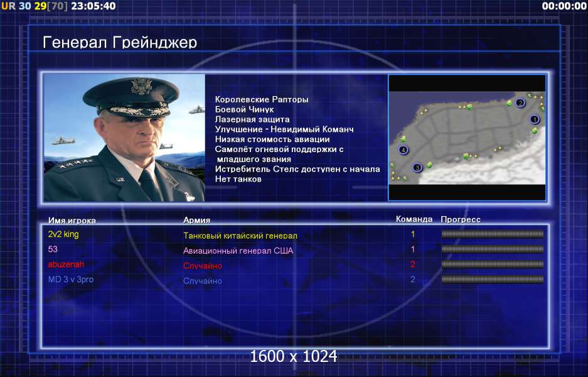
Task: Select player name 2v2 king
Action: [63, 235]
